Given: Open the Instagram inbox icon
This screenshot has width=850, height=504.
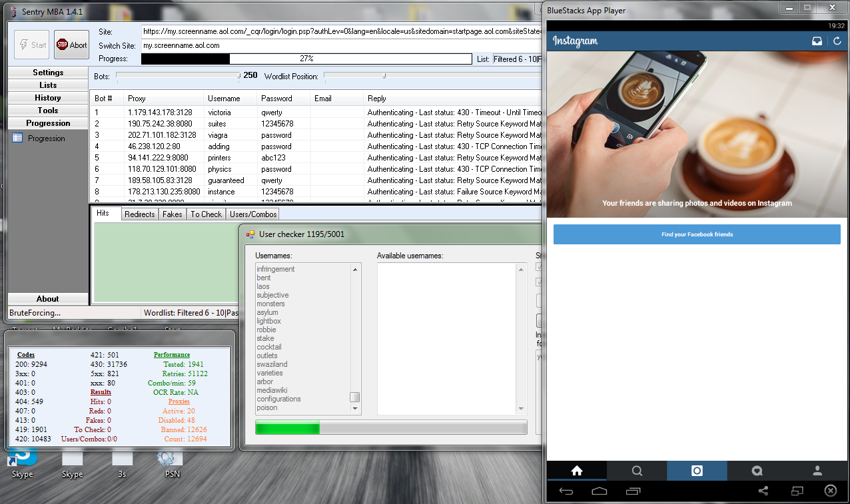Looking at the screenshot, I should pyautogui.click(x=817, y=41).
